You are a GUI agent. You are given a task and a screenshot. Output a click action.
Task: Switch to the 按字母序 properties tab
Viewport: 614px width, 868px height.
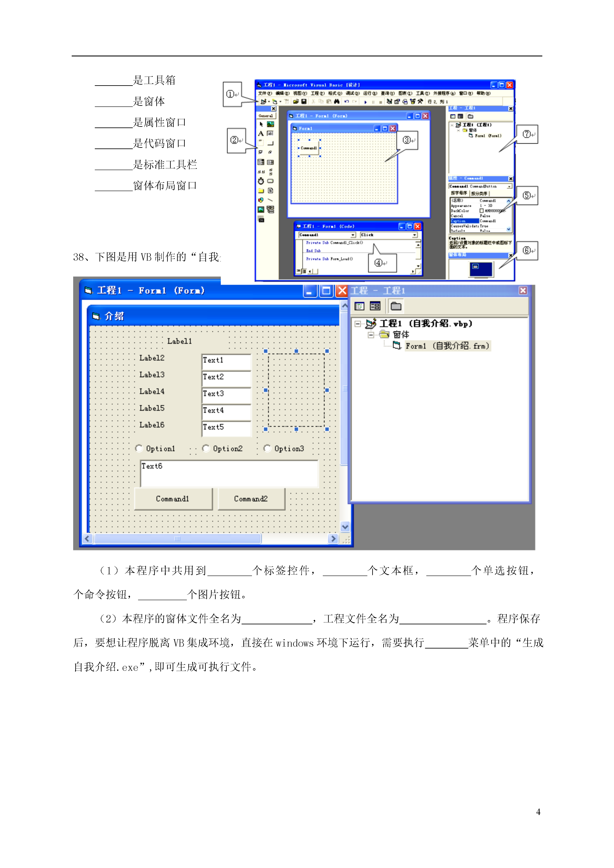click(459, 193)
